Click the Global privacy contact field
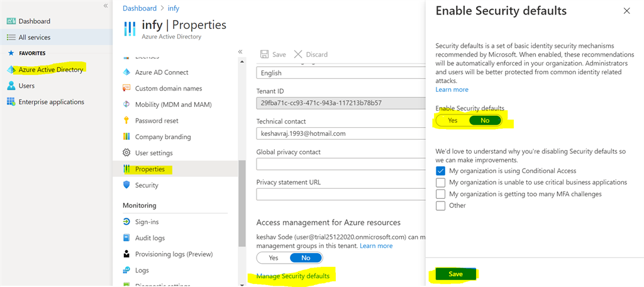The height and width of the screenshot is (287, 644). point(340,164)
